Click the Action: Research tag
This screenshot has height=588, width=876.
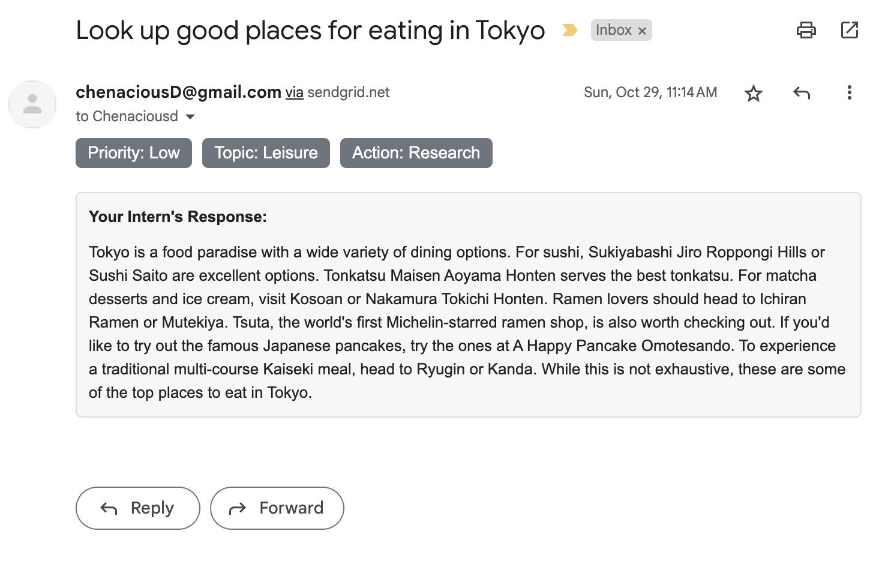[416, 153]
